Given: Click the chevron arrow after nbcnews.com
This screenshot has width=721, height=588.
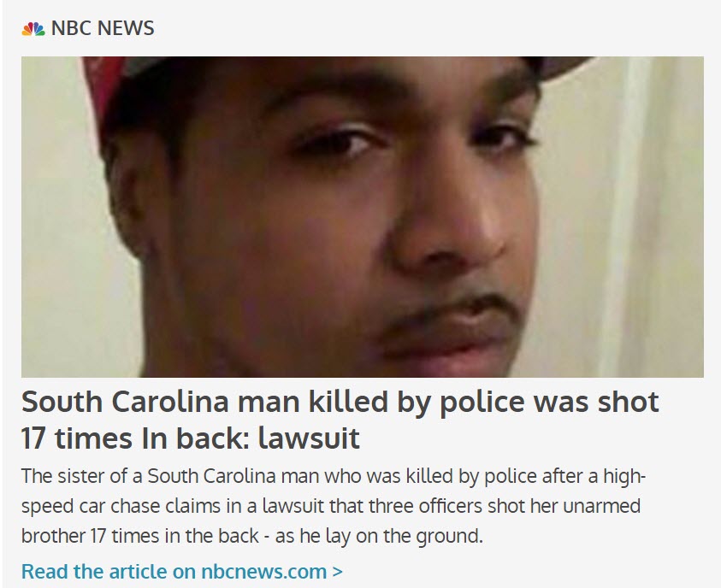Looking at the screenshot, I should pyautogui.click(x=338, y=572).
